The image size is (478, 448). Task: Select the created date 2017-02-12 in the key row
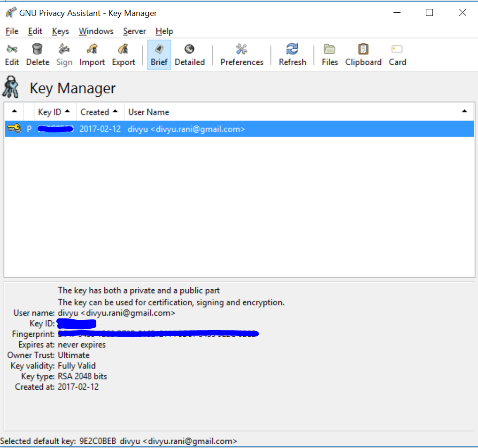(x=100, y=129)
